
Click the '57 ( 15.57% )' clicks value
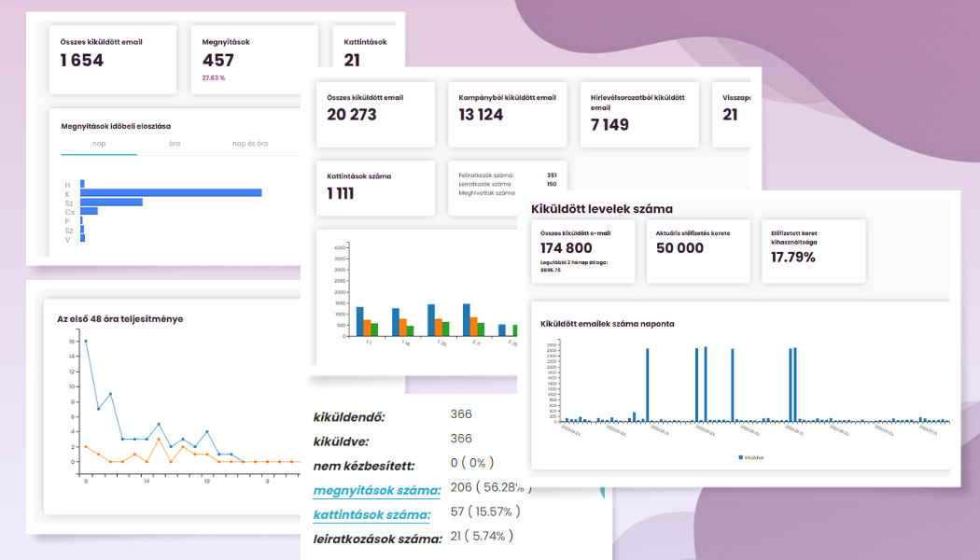[x=485, y=511]
